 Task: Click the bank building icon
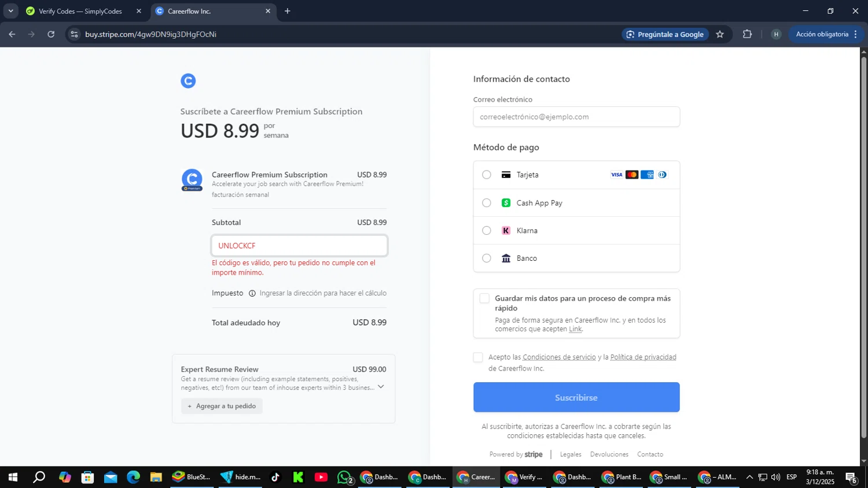tap(506, 258)
